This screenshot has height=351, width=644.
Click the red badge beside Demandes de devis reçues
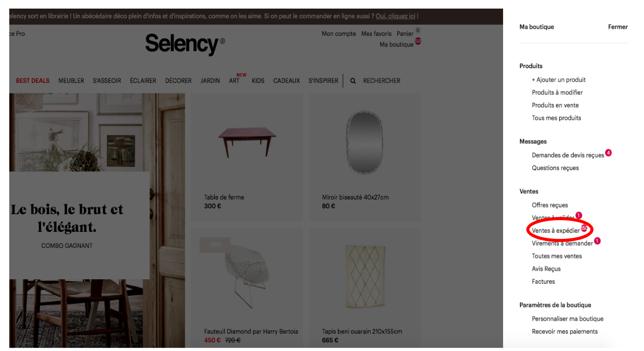608,152
